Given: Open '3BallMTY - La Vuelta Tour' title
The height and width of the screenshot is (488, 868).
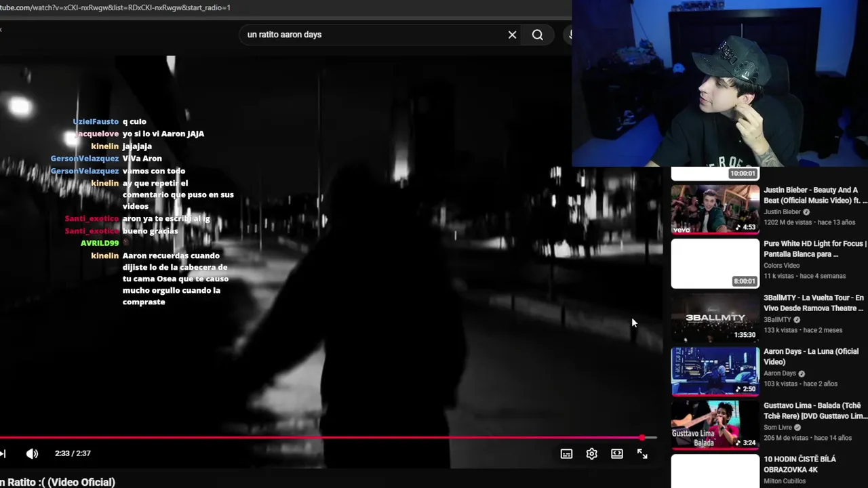Looking at the screenshot, I should tap(814, 303).
